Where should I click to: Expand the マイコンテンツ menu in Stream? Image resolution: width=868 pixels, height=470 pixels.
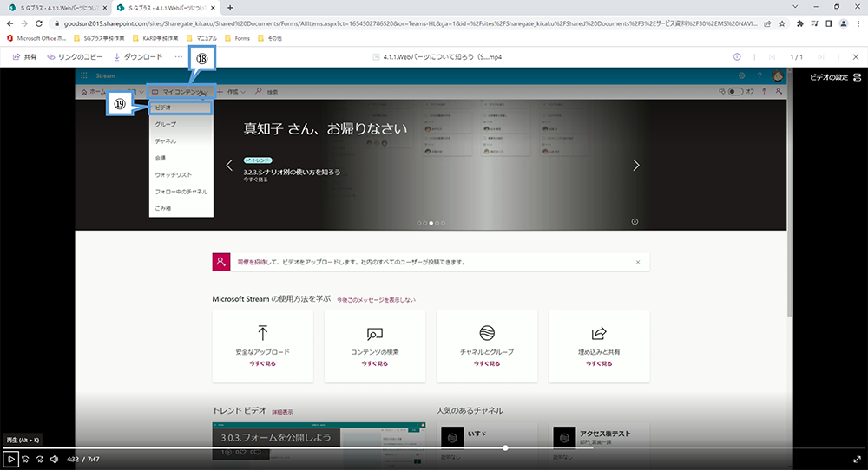point(181,92)
